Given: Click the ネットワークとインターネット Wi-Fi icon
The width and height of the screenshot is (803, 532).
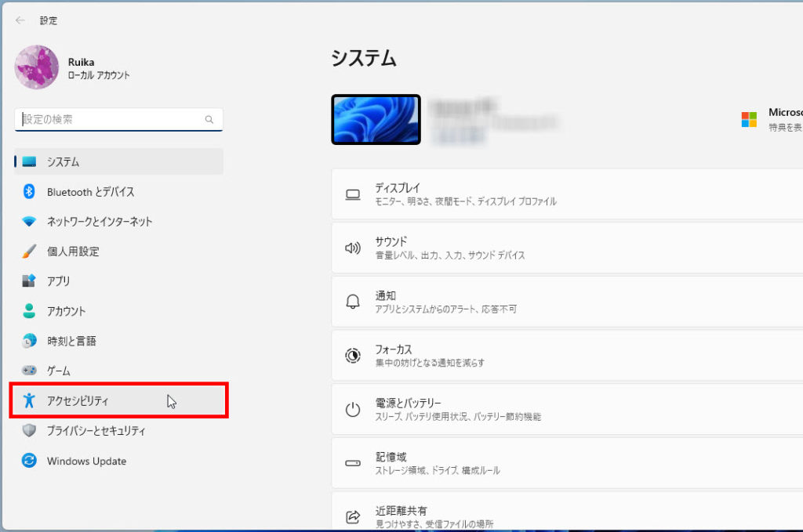Looking at the screenshot, I should [x=29, y=222].
